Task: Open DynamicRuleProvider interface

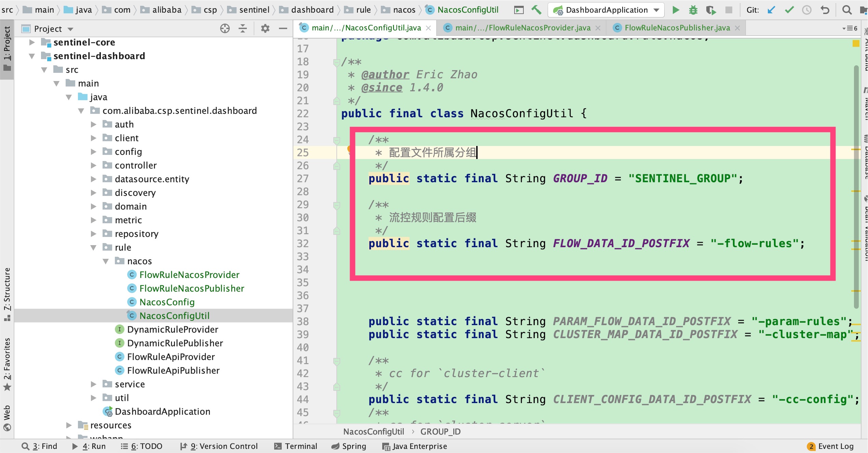Action: click(x=173, y=330)
